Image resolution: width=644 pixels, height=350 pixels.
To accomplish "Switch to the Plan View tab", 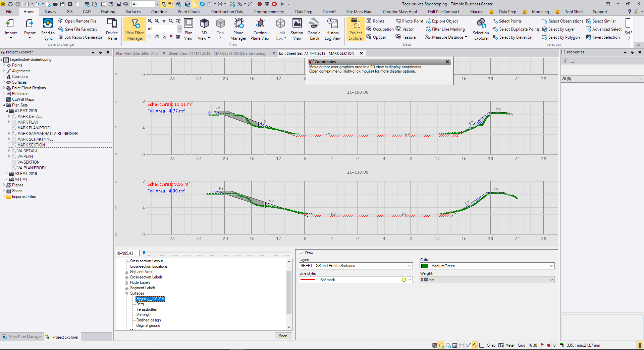I will (x=137, y=53).
